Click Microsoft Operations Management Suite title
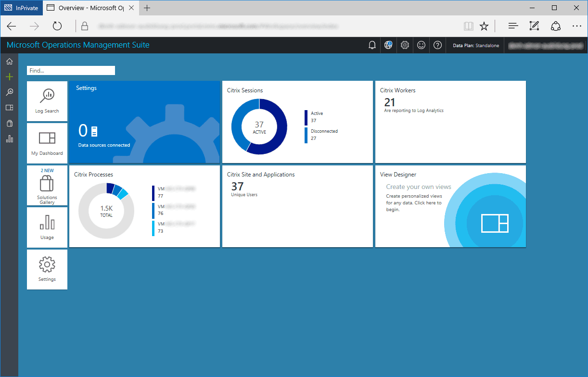The height and width of the screenshot is (377, 588). coord(78,45)
